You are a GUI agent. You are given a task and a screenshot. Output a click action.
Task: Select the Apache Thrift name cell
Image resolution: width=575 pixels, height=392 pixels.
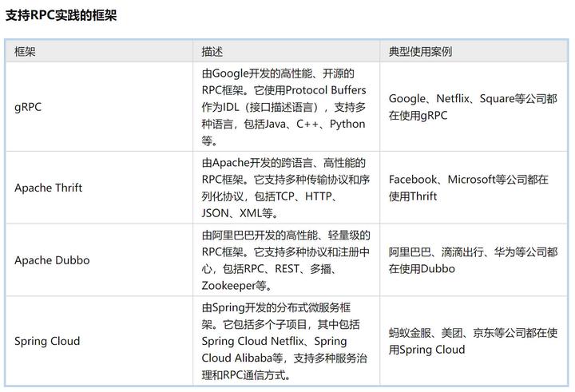[x=48, y=188]
